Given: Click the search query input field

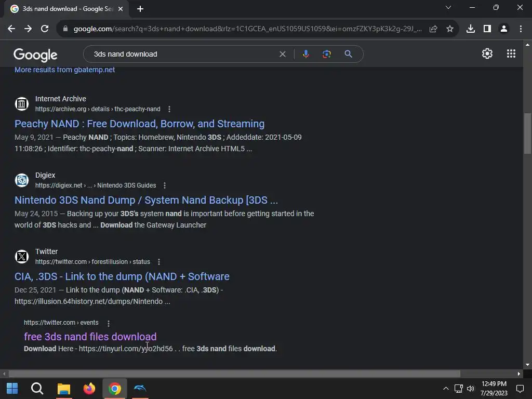Looking at the screenshot, I should click(x=183, y=54).
